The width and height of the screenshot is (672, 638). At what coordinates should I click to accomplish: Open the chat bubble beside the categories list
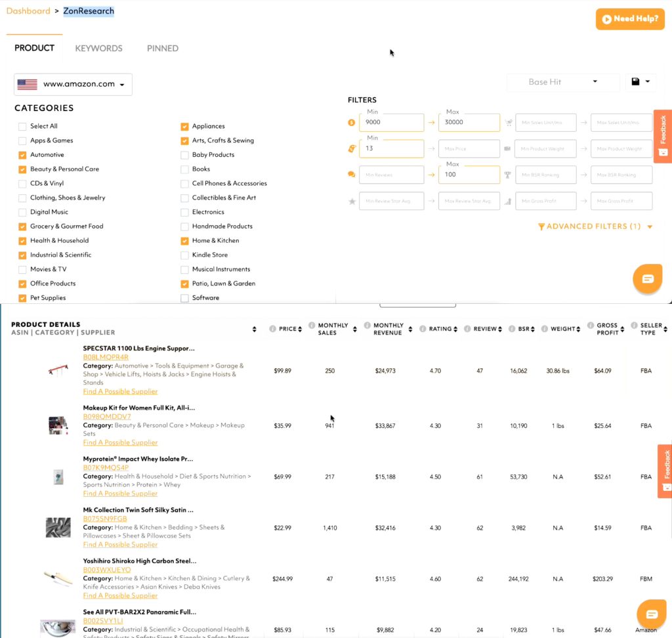click(648, 279)
